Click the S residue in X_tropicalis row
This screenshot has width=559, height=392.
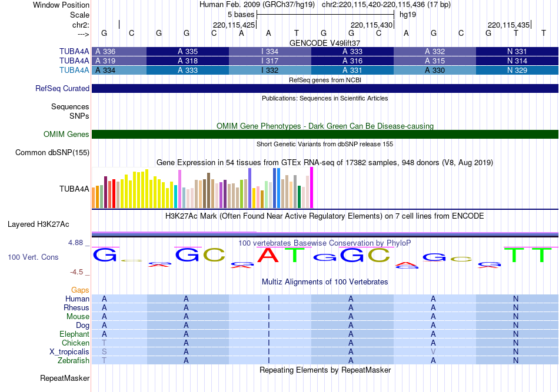[104, 352]
